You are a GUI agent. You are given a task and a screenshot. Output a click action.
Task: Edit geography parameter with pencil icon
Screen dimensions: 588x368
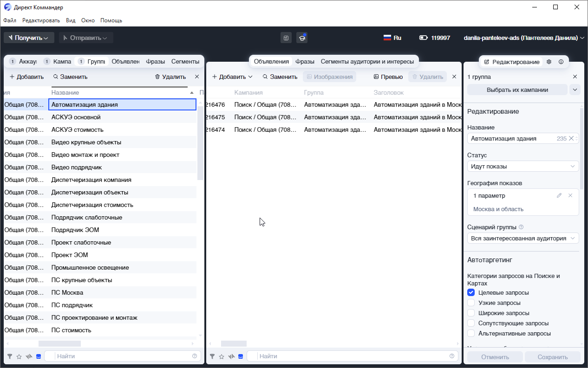(x=559, y=195)
